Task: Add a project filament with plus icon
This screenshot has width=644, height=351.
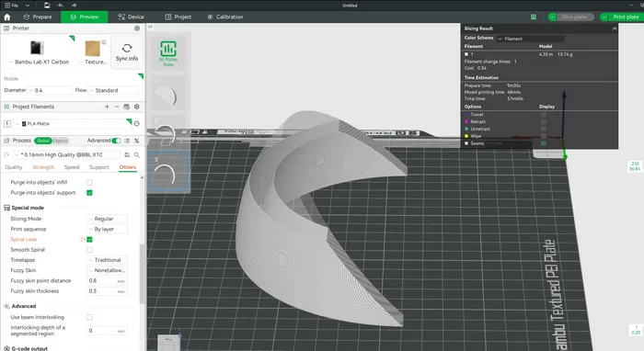Action: tap(107, 107)
